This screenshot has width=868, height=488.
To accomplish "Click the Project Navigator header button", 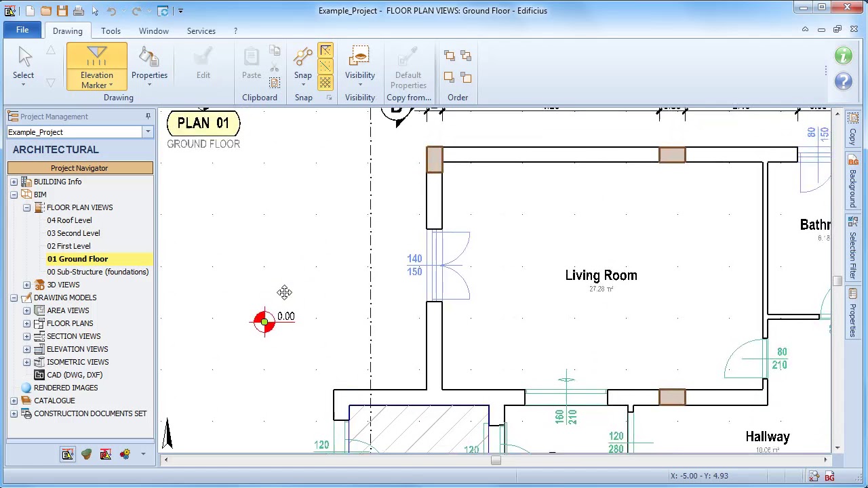I will [79, 168].
